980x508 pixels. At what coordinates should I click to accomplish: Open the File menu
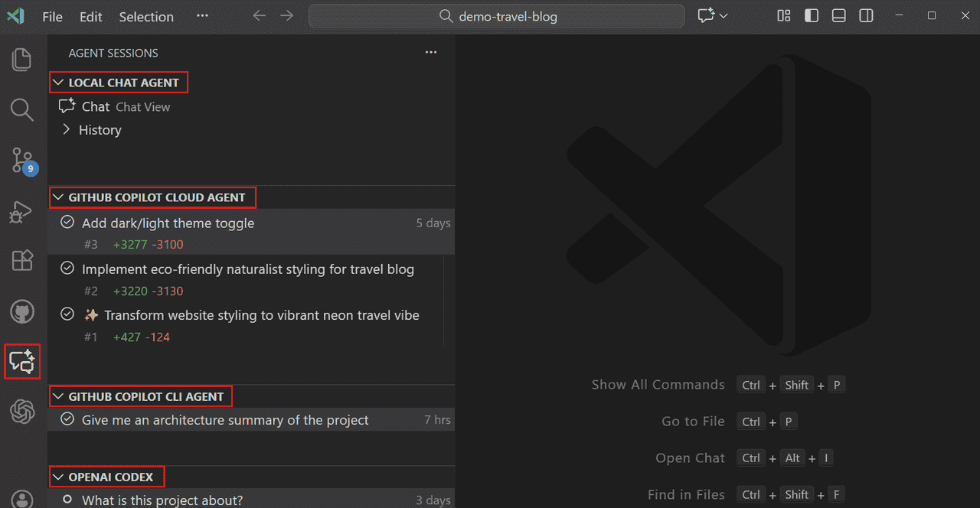click(51, 16)
